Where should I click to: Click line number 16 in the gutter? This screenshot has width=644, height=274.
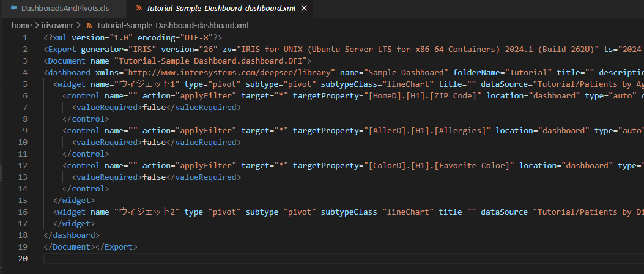tap(23, 212)
